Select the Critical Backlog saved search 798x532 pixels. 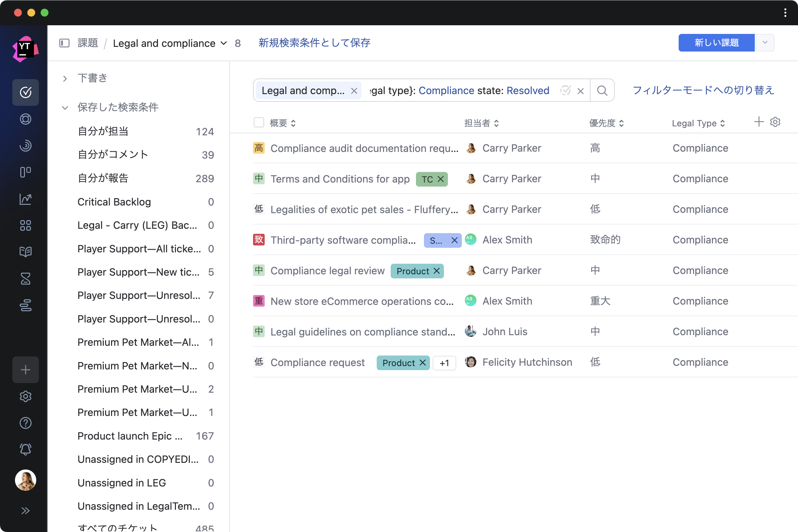coord(114,202)
